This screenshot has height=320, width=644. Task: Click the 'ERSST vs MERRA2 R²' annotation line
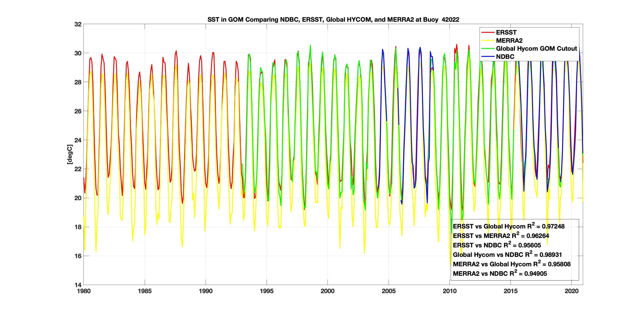(501, 236)
